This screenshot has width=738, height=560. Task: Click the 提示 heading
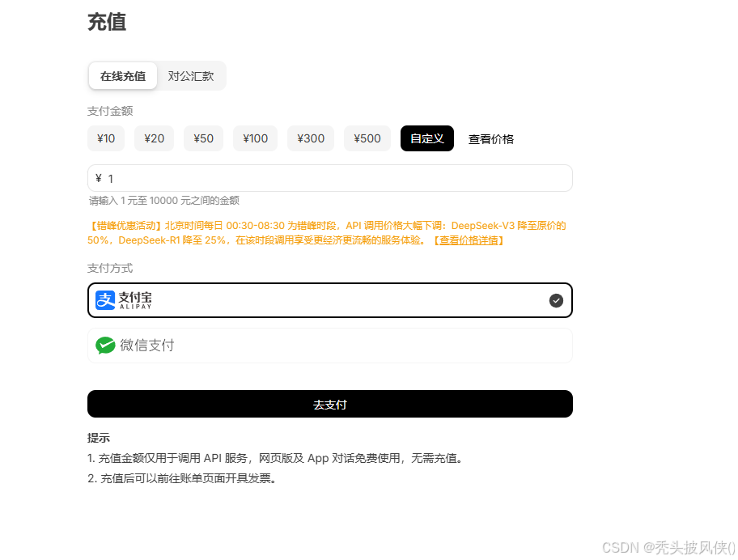(99, 438)
